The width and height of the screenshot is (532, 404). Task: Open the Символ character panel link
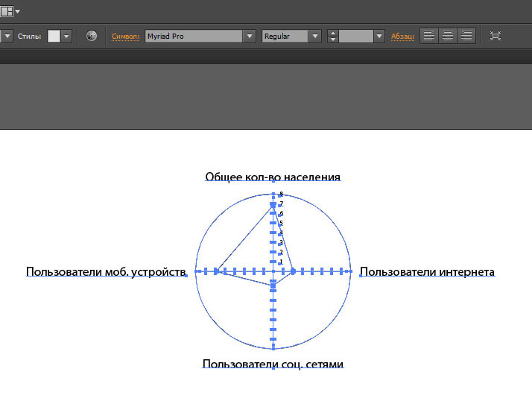125,36
